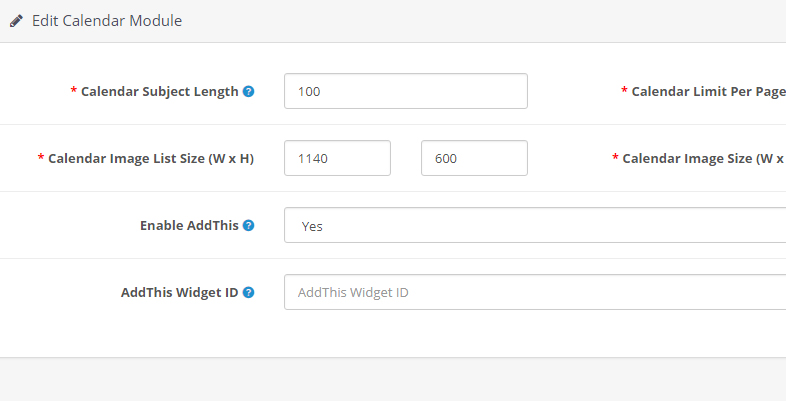This screenshot has width=786, height=401.
Task: Click the AddThis Widget ID label text
Action: (179, 292)
